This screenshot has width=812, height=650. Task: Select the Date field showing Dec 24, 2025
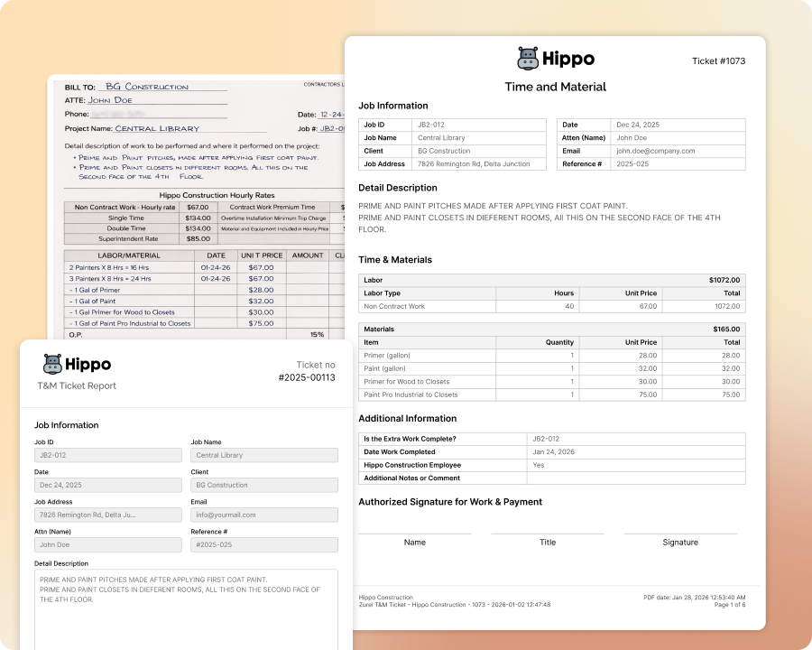(x=107, y=485)
